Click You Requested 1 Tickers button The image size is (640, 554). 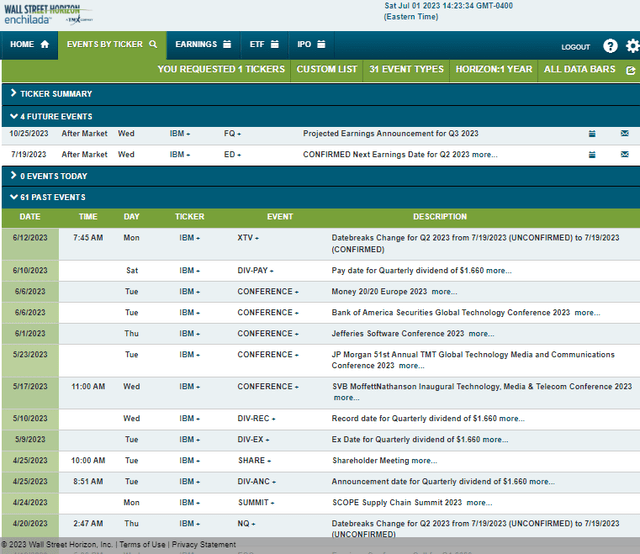221,69
